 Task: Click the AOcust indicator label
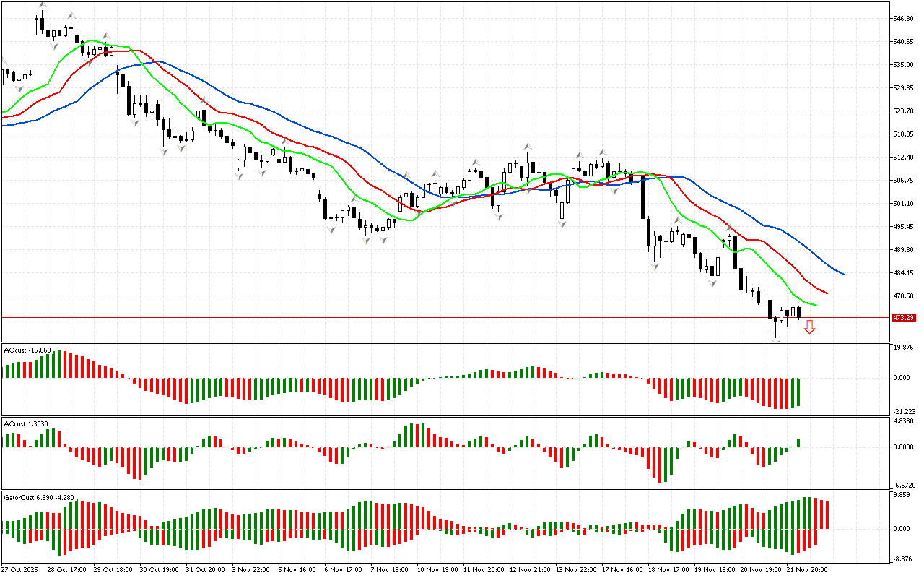pos(27,350)
